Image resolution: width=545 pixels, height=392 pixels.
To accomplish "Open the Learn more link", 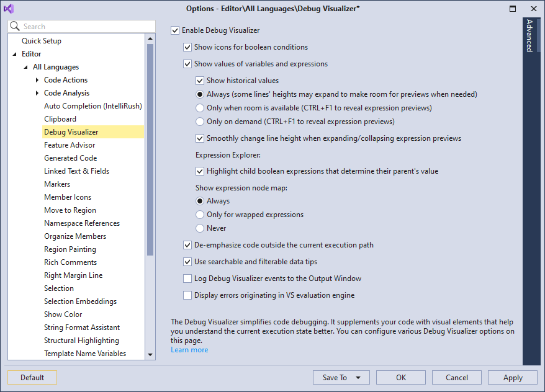I will pyautogui.click(x=189, y=350).
